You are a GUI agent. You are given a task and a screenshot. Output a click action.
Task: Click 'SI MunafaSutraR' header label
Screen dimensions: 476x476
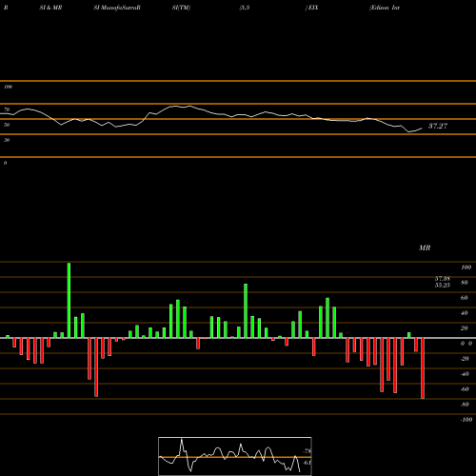[x=117, y=8]
